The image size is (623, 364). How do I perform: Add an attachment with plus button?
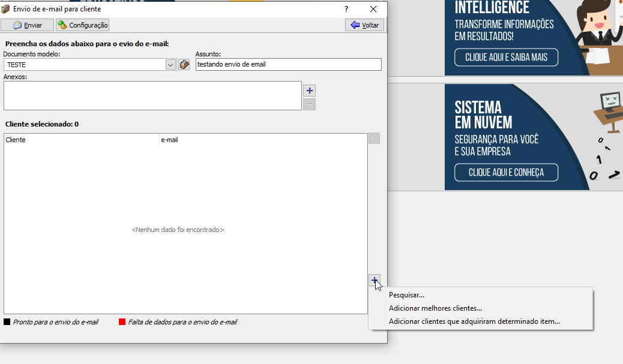pyautogui.click(x=310, y=91)
